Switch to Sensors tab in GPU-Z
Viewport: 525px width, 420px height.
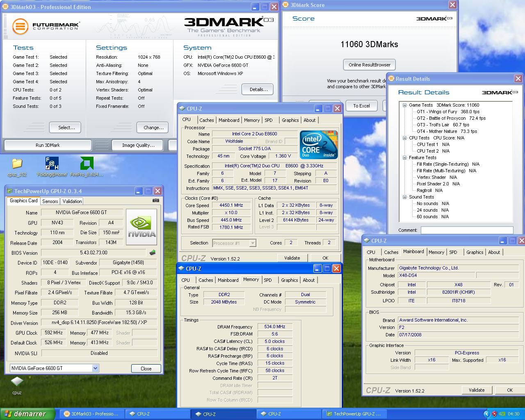pos(50,201)
